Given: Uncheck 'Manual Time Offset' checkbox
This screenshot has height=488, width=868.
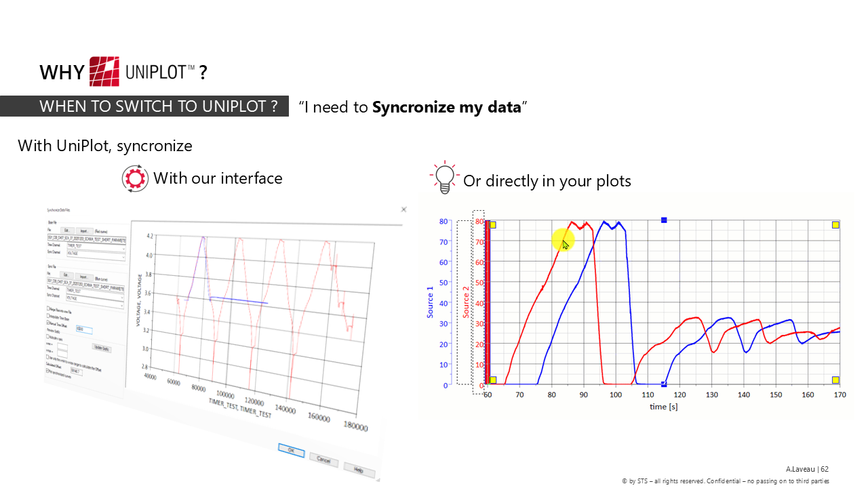Looking at the screenshot, I should (x=48, y=323).
